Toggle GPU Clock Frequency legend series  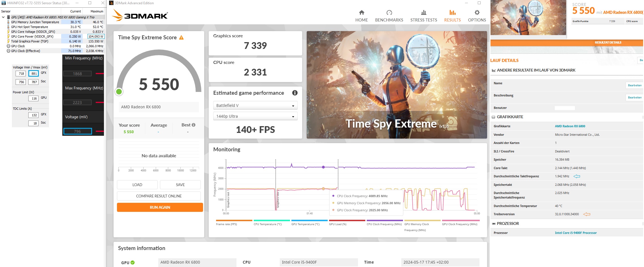click(x=460, y=222)
